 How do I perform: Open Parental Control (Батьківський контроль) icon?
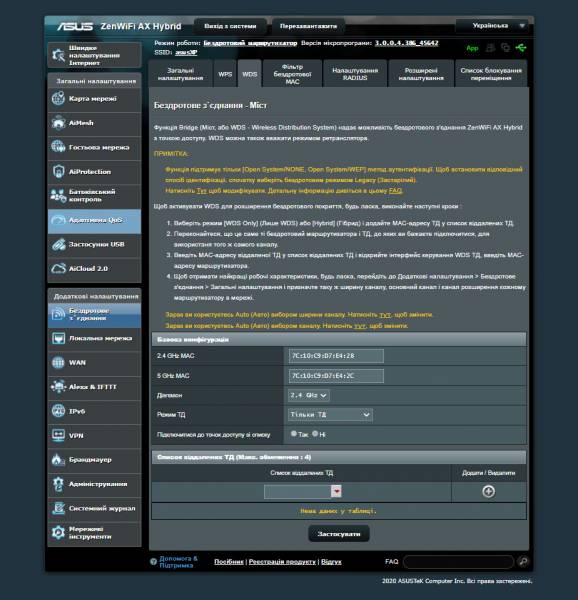point(59,196)
